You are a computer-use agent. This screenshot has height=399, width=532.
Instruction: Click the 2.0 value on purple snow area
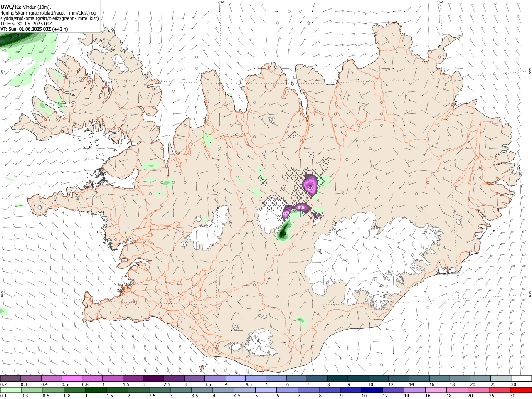point(310,188)
